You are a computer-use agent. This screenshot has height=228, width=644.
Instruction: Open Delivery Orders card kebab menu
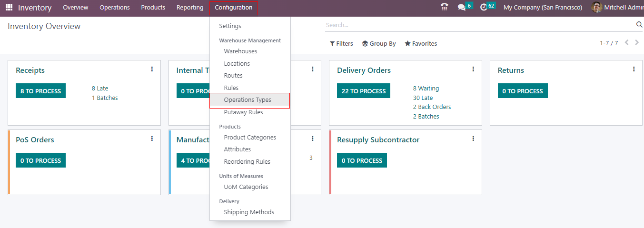(x=473, y=69)
